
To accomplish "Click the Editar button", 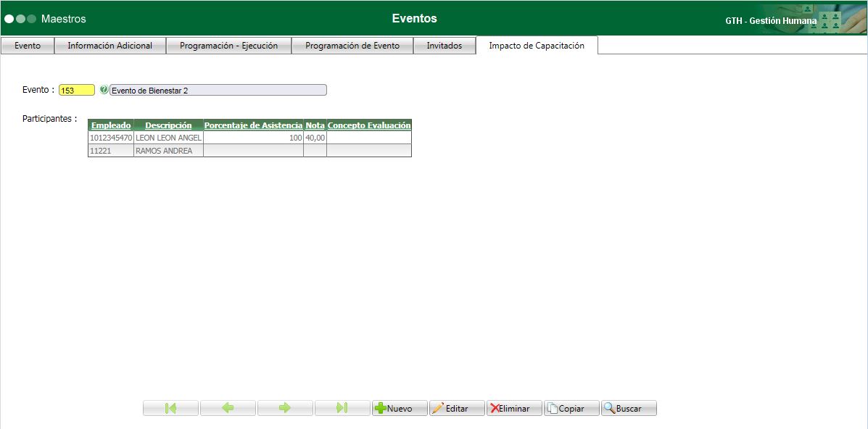I will point(458,409).
